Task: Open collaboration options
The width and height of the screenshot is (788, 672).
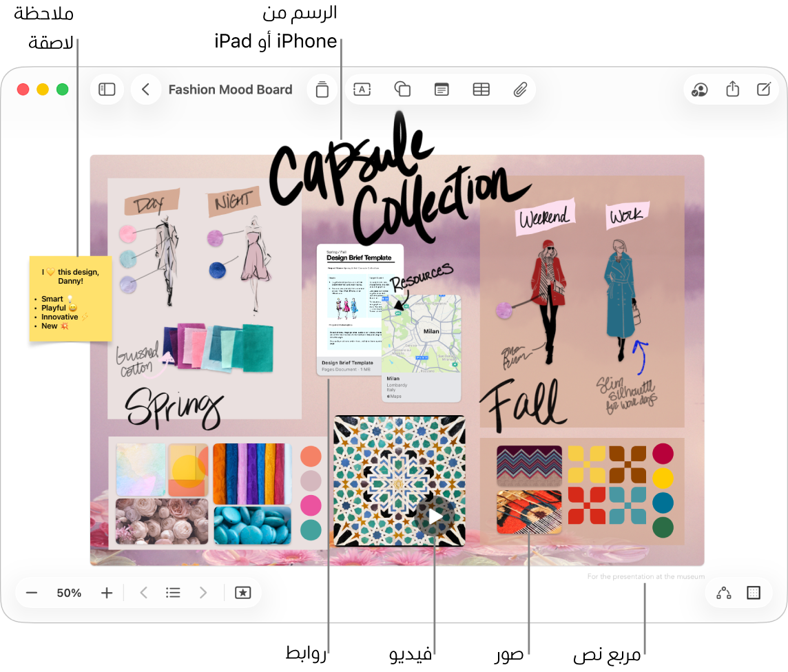Action: pos(699,89)
